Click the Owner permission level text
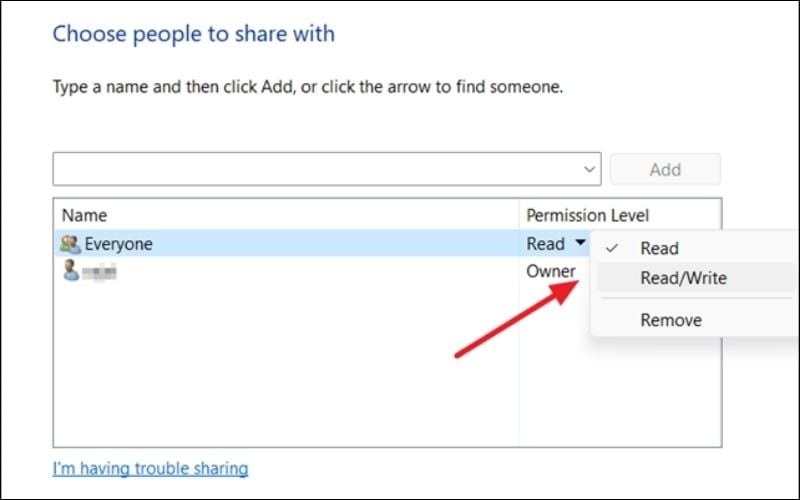This screenshot has height=500, width=800. coord(550,271)
